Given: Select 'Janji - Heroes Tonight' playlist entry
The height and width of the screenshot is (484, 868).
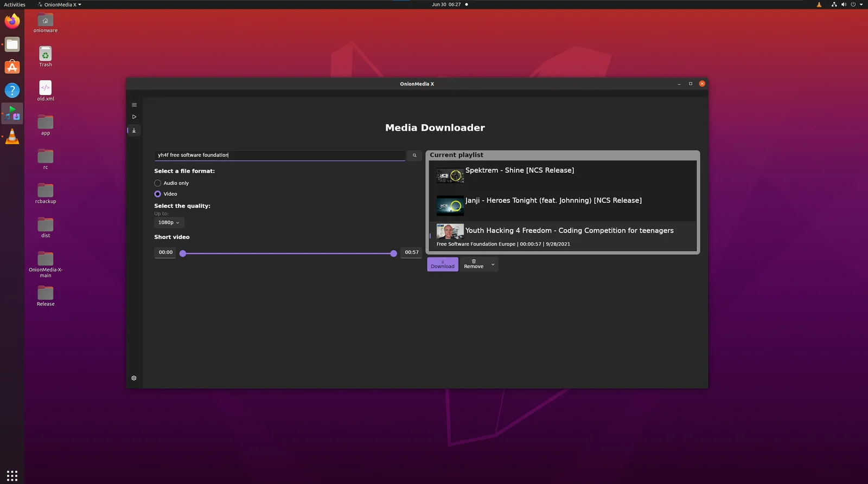Looking at the screenshot, I should point(563,206).
